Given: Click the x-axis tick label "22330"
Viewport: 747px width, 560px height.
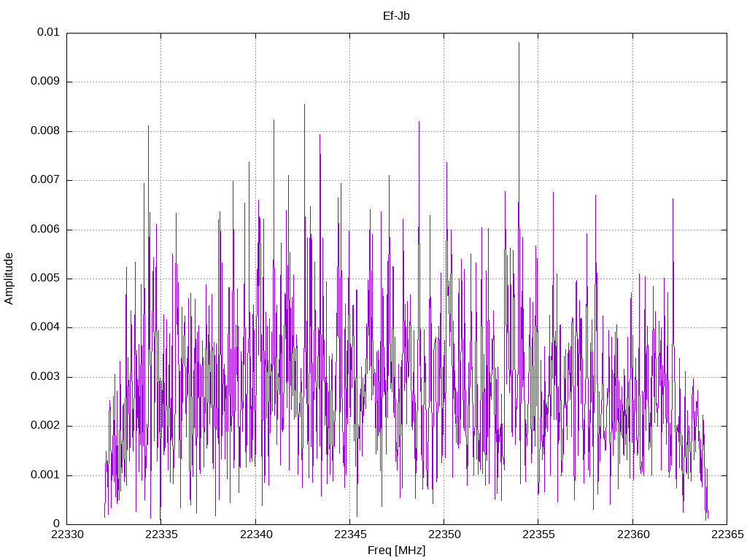Looking at the screenshot, I should click(67, 534).
